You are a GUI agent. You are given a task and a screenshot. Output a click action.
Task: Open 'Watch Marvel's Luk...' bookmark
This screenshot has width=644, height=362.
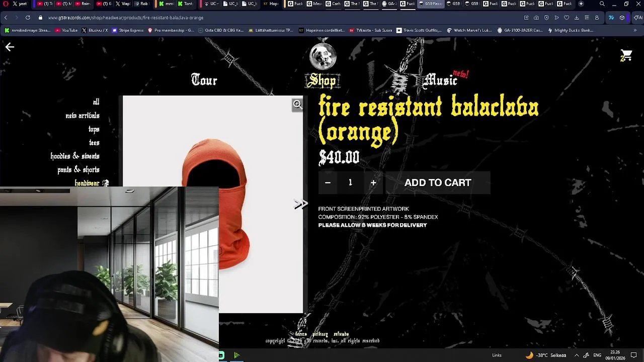tap(469, 30)
